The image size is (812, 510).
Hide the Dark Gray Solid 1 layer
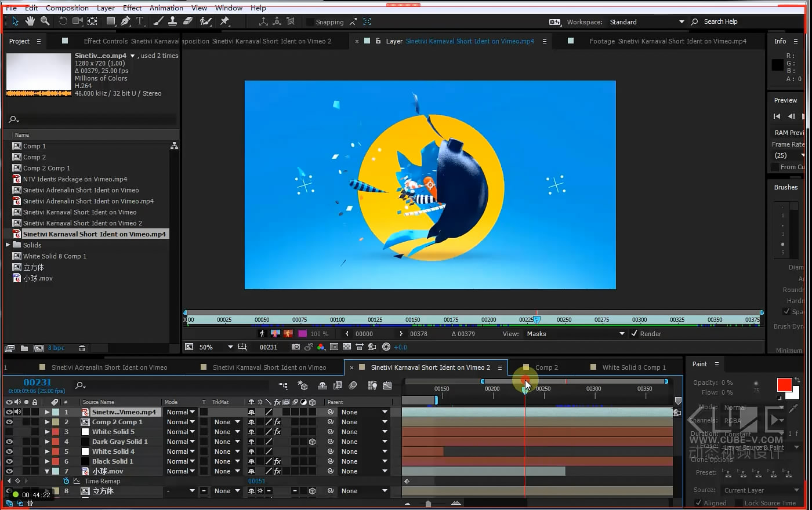click(x=9, y=442)
